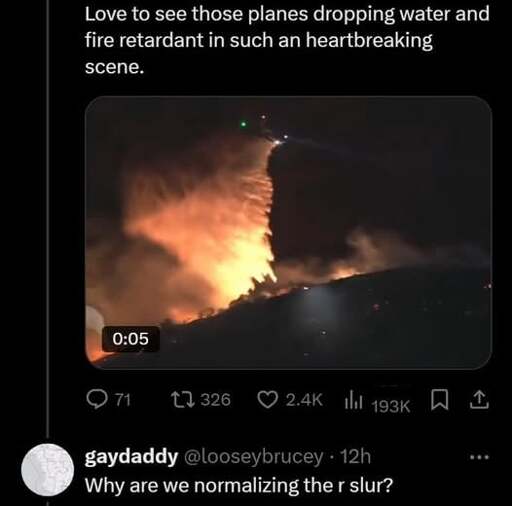This screenshot has width=512, height=506.
Task: Click the repost arrows icon
Action: (x=182, y=399)
